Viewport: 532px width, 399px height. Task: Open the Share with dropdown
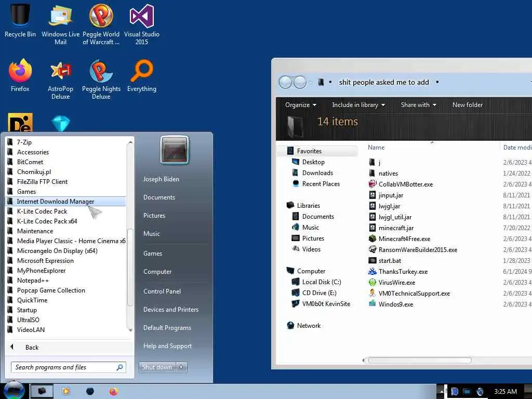tap(418, 105)
